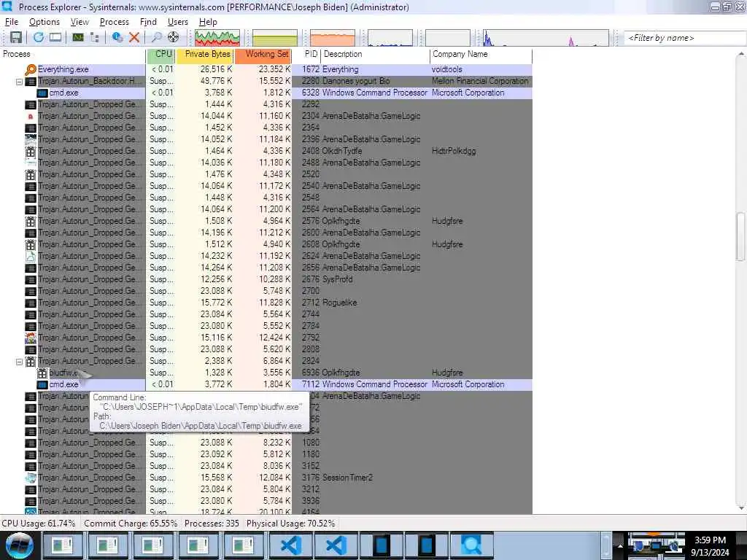The height and width of the screenshot is (560, 747).
Task: Show hidden system tray icons arrow
Action: (619, 545)
